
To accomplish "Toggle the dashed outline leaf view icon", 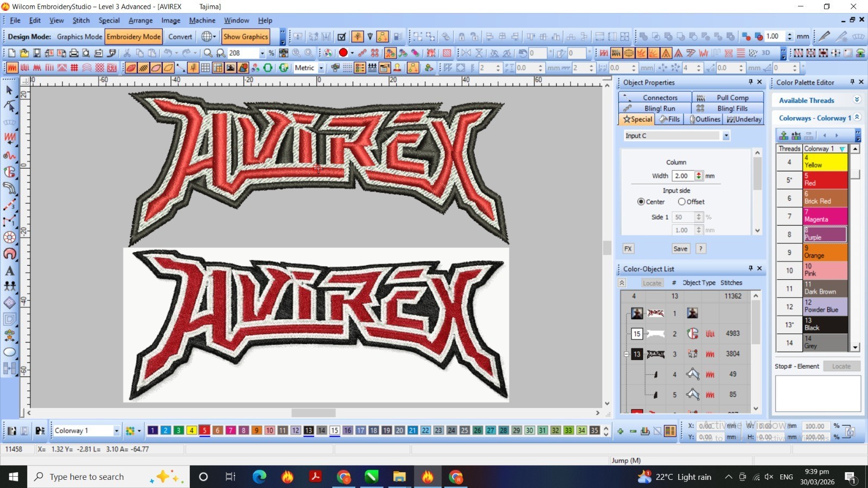I will pos(168,68).
